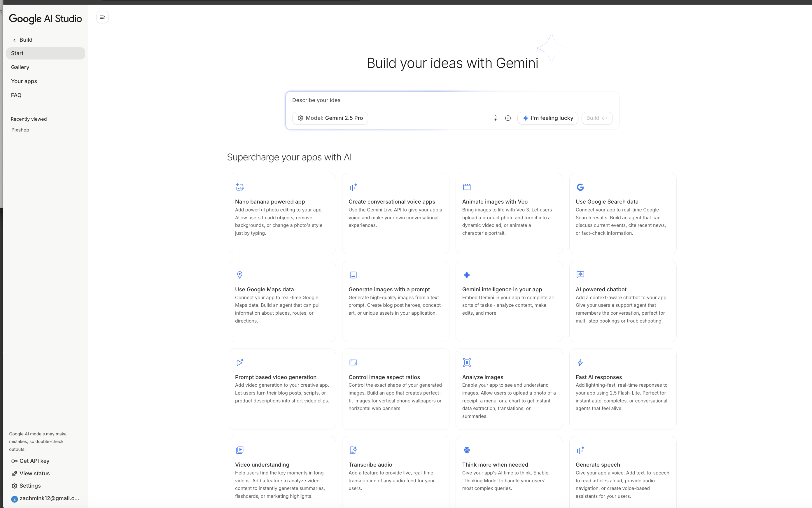
Task: Click the zachmink12 account entry
Action: pyautogui.click(x=44, y=499)
